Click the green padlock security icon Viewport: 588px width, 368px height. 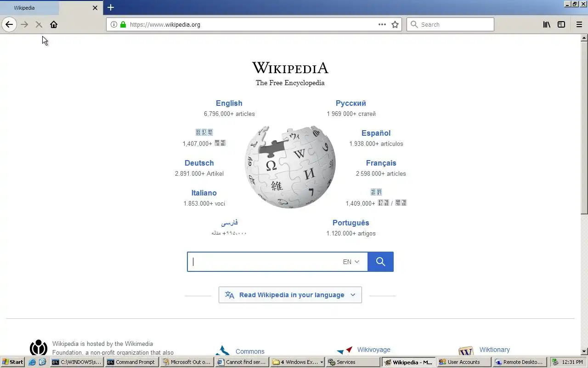123,24
